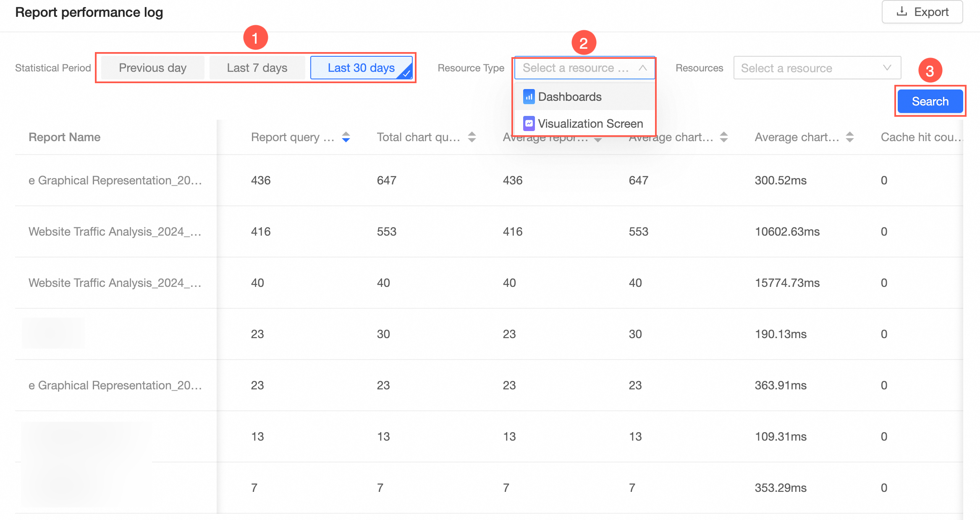
Task: Click the Visualization Screen icon
Action: point(529,123)
